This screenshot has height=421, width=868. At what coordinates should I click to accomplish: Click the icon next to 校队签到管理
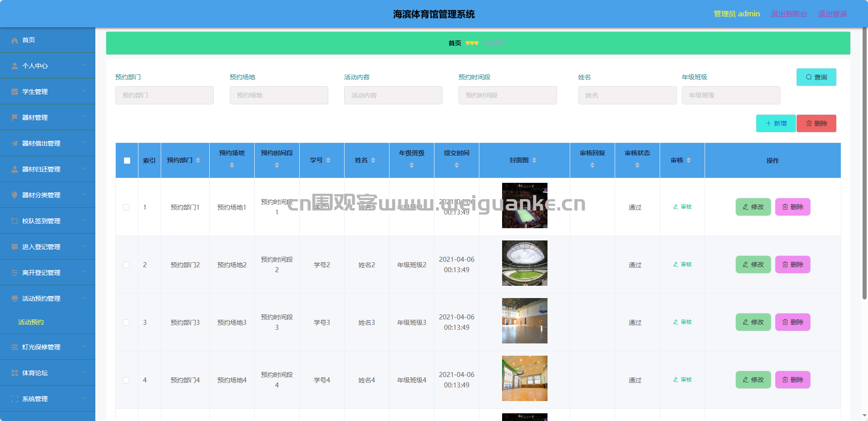point(15,221)
